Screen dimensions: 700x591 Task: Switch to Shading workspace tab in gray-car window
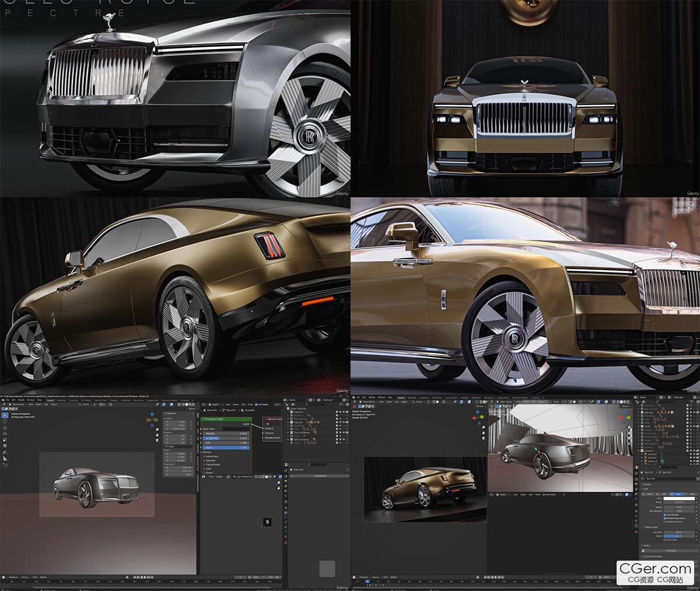coord(114,400)
